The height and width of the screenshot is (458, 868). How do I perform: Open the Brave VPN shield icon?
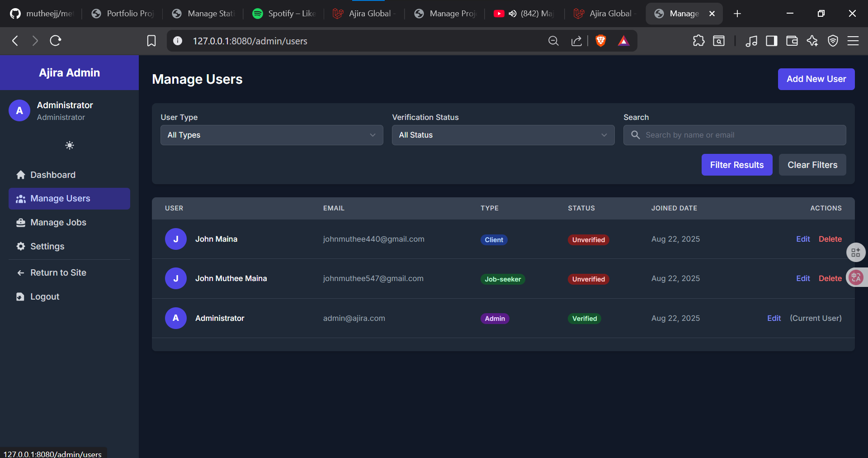coord(833,41)
